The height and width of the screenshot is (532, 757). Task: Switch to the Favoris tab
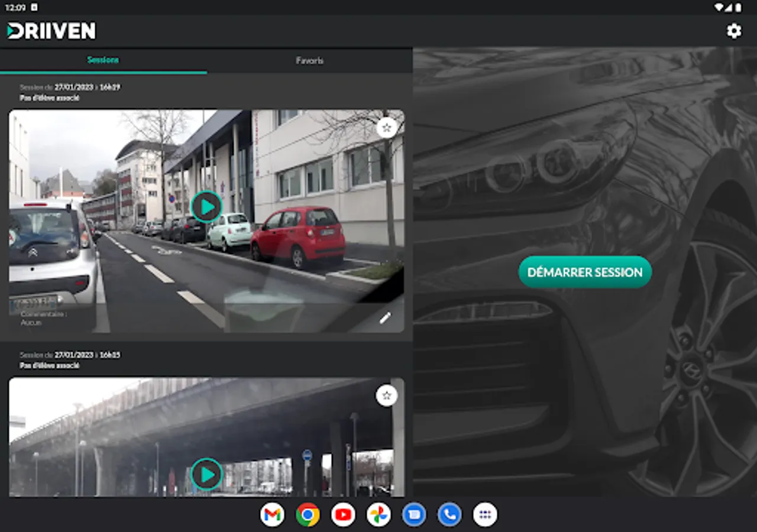(309, 60)
